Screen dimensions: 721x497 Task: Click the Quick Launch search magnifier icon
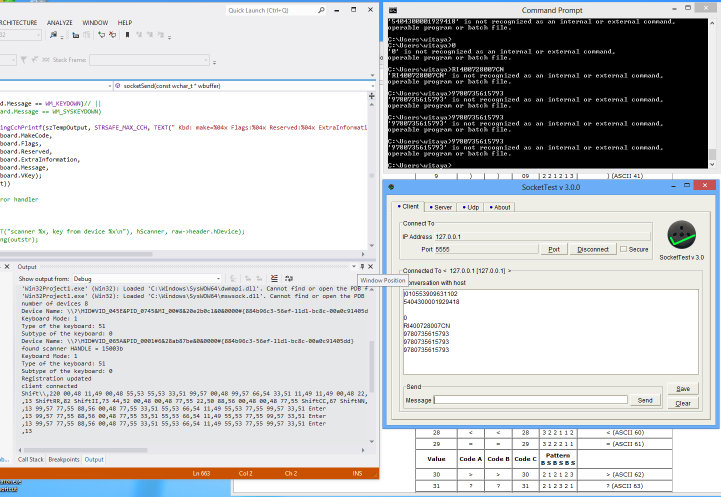[x=321, y=10]
